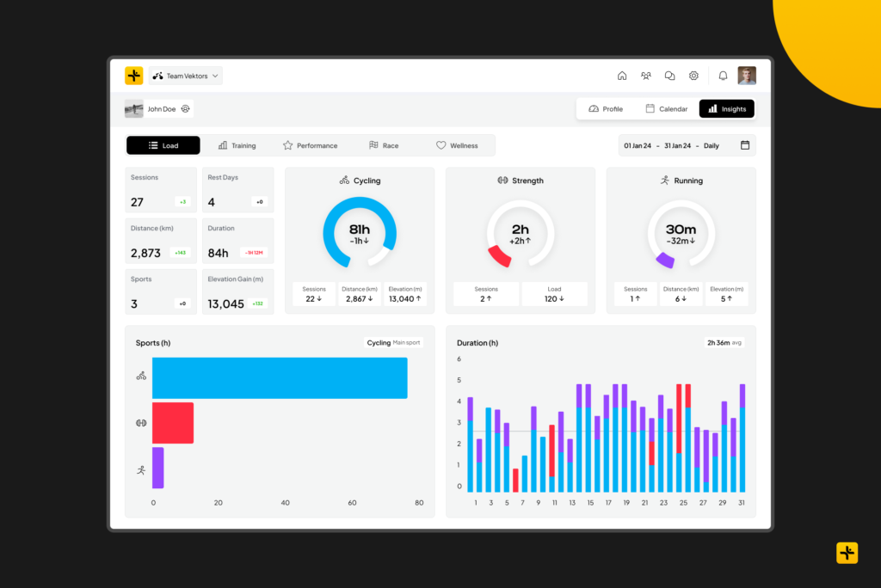Click the notifications bell icon
Image resolution: width=881 pixels, height=588 pixels.
[x=723, y=76]
